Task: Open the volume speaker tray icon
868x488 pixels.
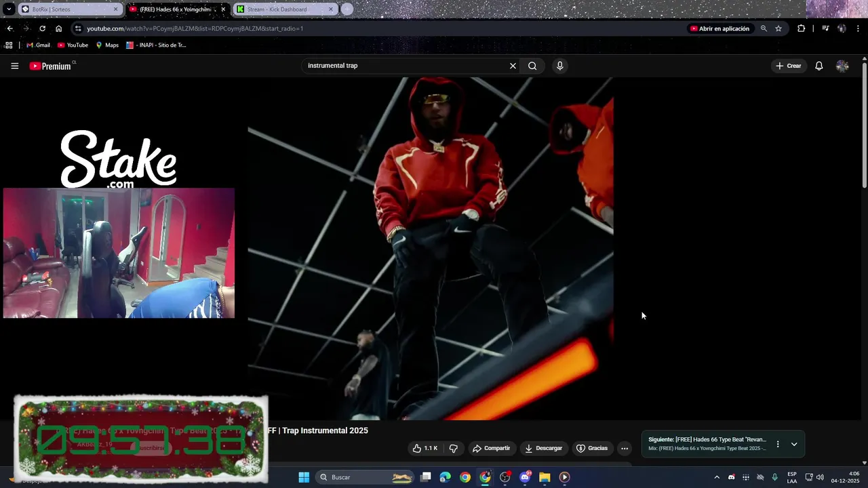Action: tap(820, 477)
